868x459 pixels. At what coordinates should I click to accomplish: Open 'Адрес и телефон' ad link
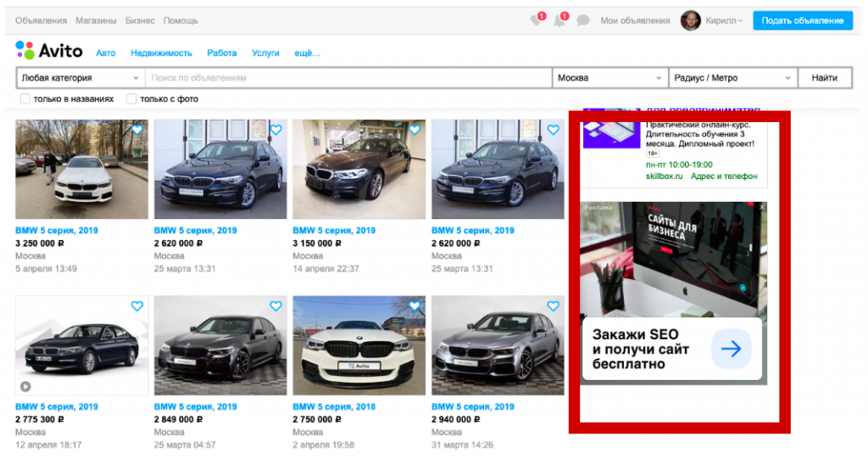(724, 176)
